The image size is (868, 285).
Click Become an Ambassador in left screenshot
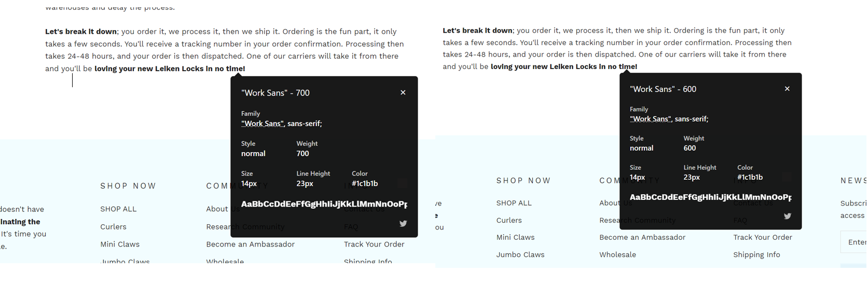point(250,245)
